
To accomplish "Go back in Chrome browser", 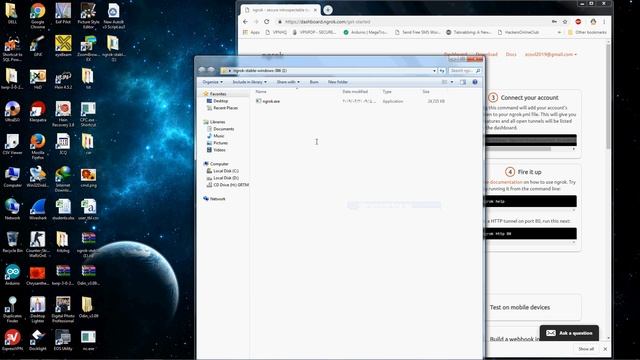I will pyautogui.click(x=245, y=22).
